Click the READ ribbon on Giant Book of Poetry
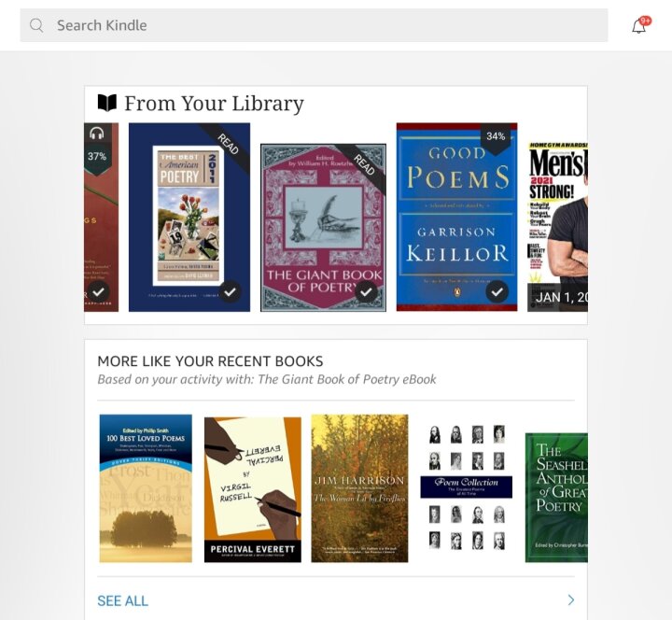The height and width of the screenshot is (620, 672). (x=363, y=165)
